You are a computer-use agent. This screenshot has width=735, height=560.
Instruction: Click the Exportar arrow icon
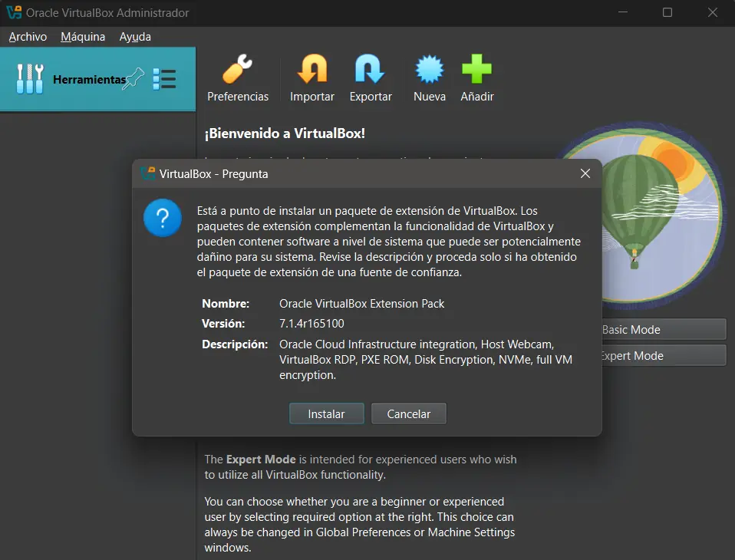click(x=370, y=70)
